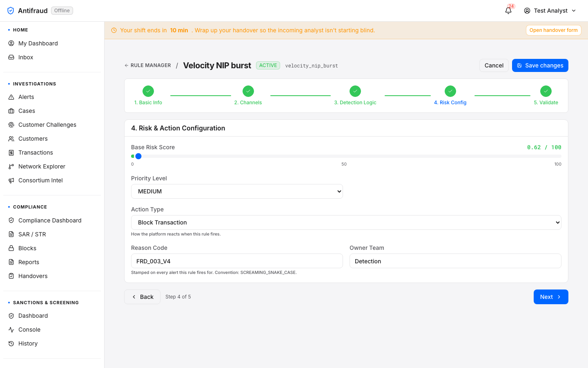
Task: Click the Offline status badge
Action: coord(62,11)
